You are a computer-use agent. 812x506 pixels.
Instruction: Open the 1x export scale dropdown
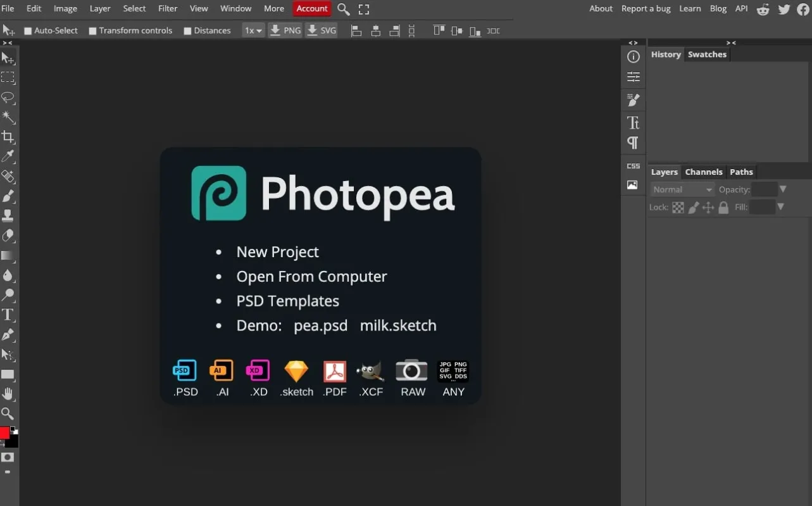tap(253, 30)
